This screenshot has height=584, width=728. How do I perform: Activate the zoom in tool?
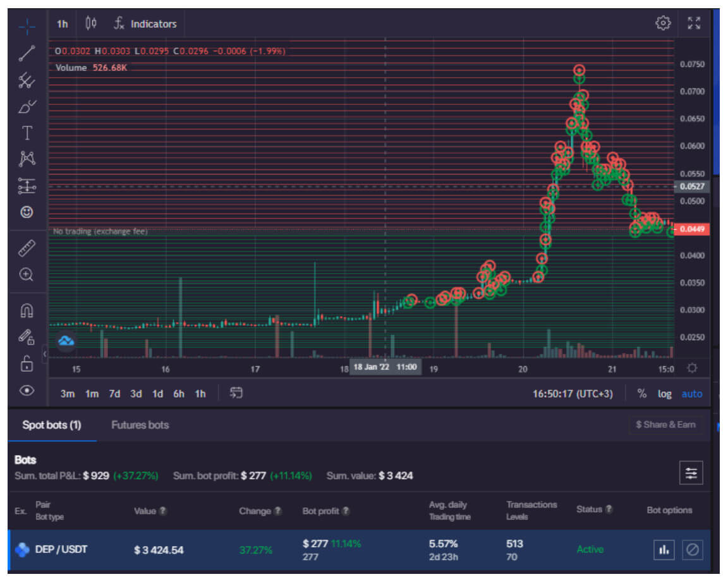(x=27, y=275)
